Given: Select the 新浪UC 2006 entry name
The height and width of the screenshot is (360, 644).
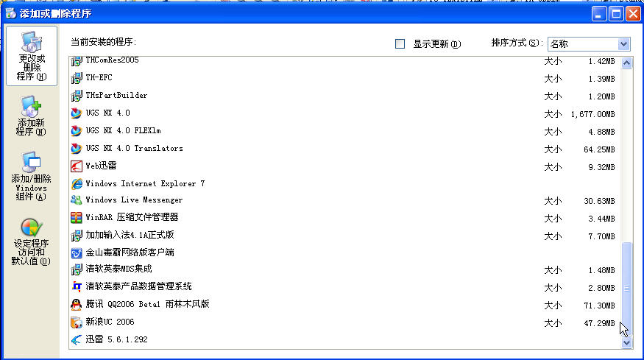Looking at the screenshot, I should 110,322.
